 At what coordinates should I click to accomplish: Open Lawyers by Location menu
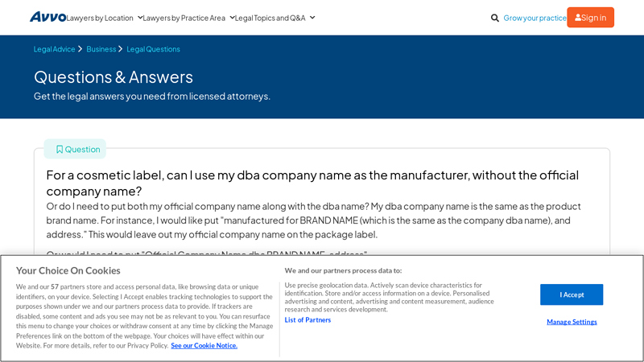(x=100, y=18)
